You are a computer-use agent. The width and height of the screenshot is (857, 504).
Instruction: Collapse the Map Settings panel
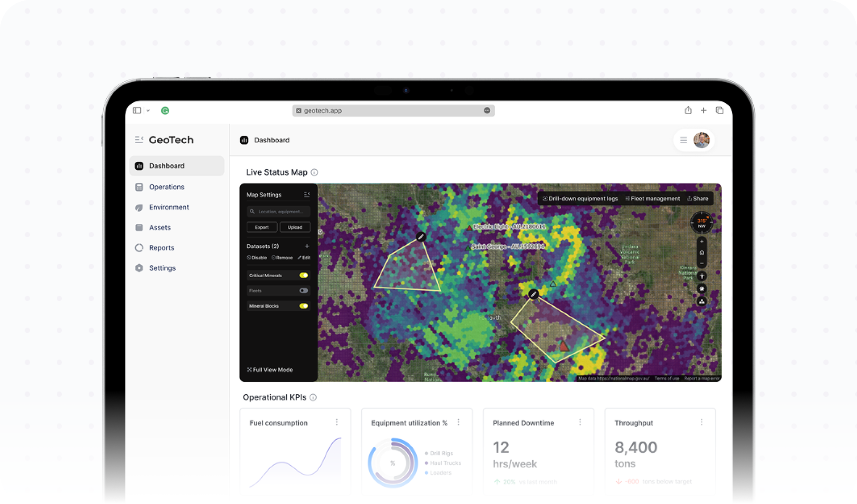pyautogui.click(x=307, y=195)
